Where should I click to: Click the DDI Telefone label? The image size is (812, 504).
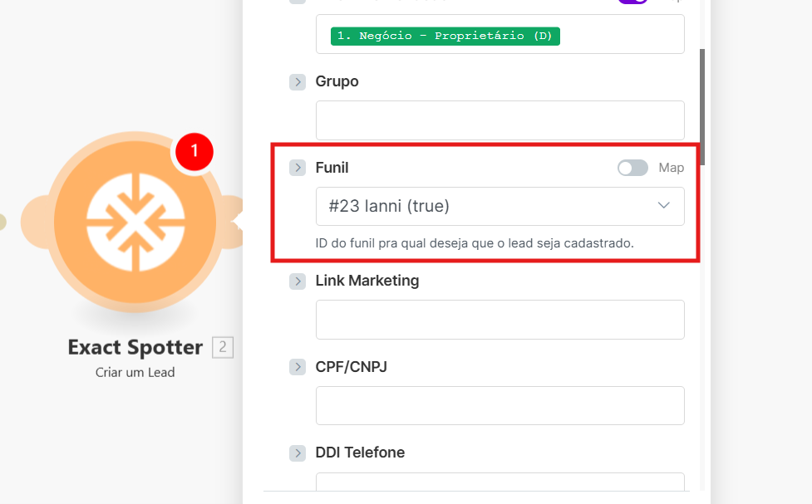point(360,453)
